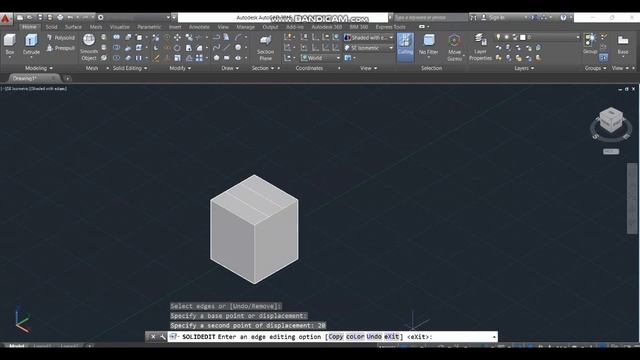
Task: Open the SE Isometric view dropdown
Action: [369, 48]
